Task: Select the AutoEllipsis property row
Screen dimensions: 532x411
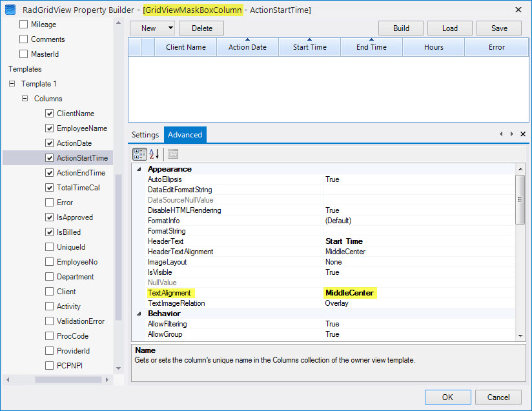Action: click(x=331, y=179)
